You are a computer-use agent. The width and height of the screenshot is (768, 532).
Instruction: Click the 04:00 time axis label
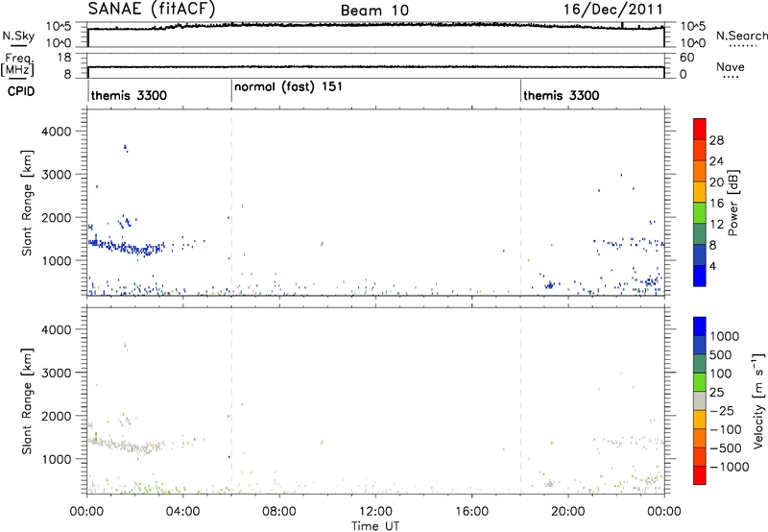(x=183, y=512)
